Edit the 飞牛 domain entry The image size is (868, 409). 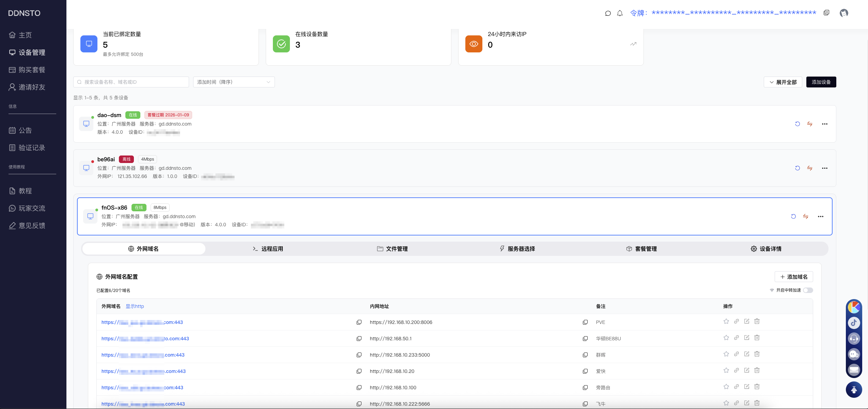(x=747, y=403)
